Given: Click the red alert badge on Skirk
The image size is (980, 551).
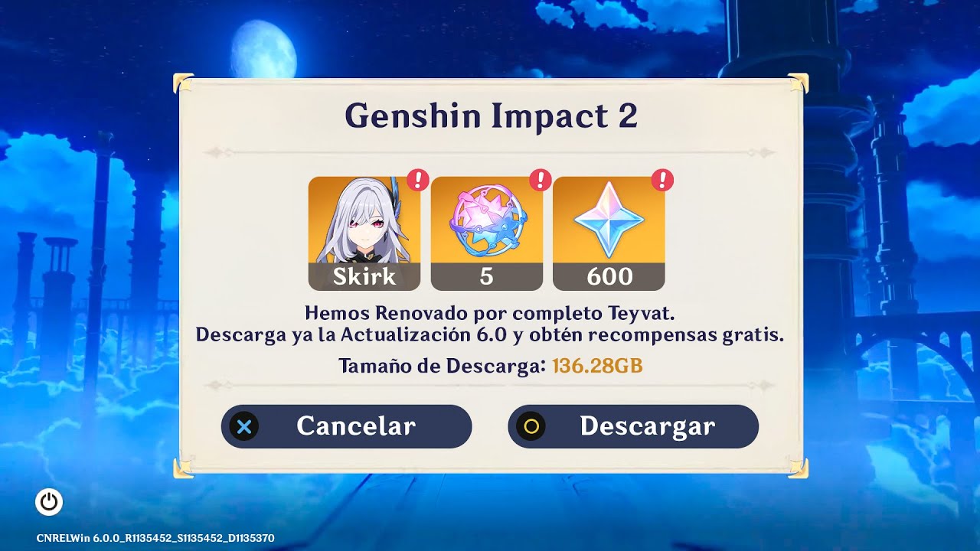Looking at the screenshot, I should pos(417,180).
